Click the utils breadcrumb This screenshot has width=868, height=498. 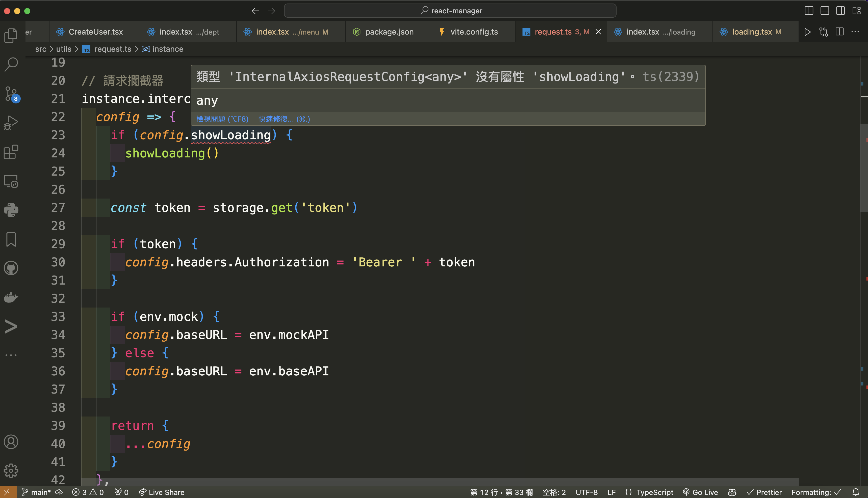[64, 49]
